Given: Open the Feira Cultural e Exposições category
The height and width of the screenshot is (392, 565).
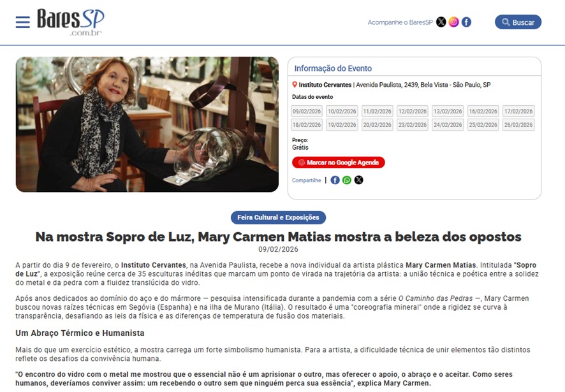Looking at the screenshot, I should [x=278, y=217].
